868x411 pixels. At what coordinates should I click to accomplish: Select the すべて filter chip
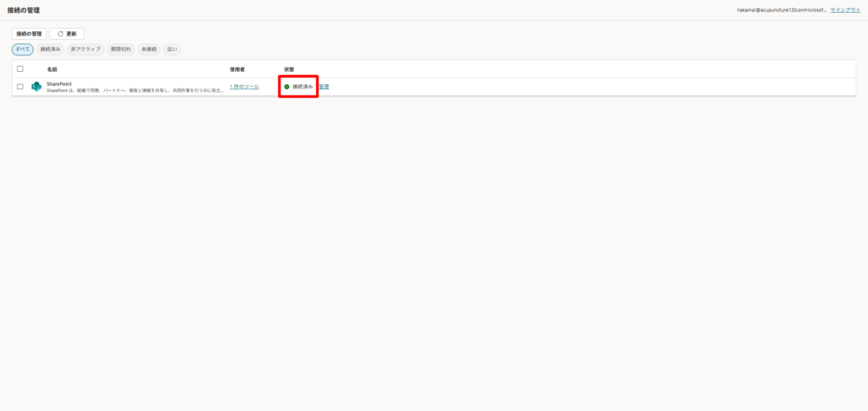(x=23, y=49)
